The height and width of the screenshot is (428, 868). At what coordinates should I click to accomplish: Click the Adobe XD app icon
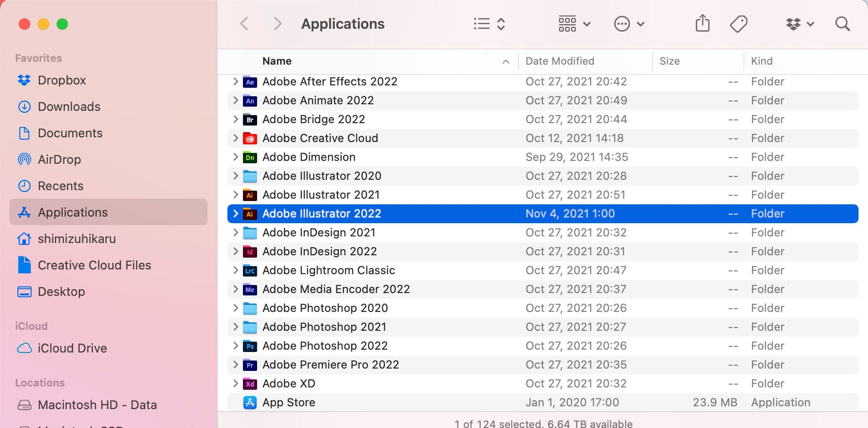tap(250, 384)
